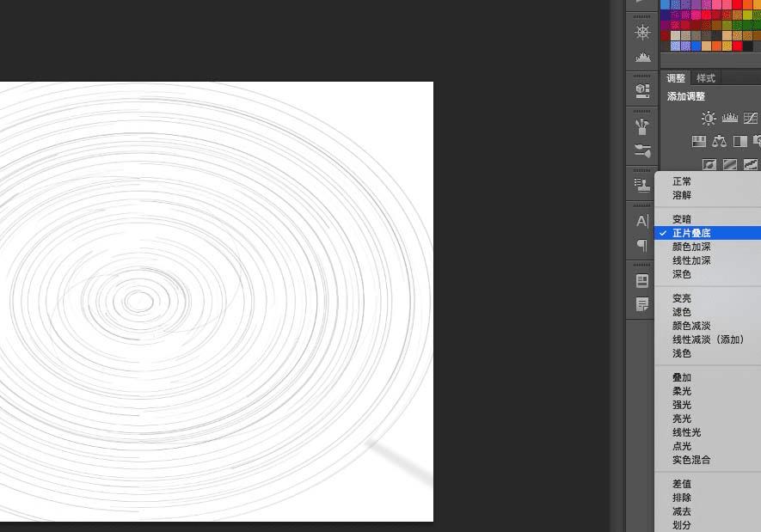
Task: Open the Brush settings panel icon
Action: click(642, 150)
